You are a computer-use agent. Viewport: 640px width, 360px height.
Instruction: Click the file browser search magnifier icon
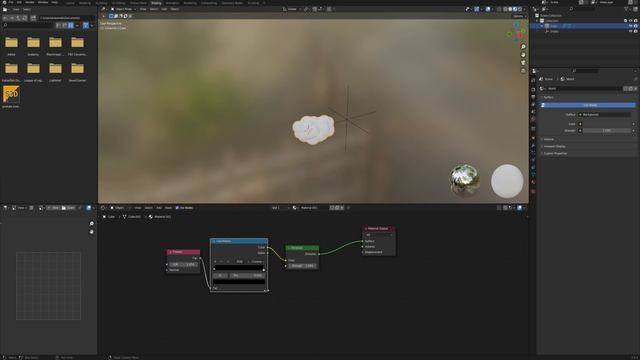coord(5,25)
